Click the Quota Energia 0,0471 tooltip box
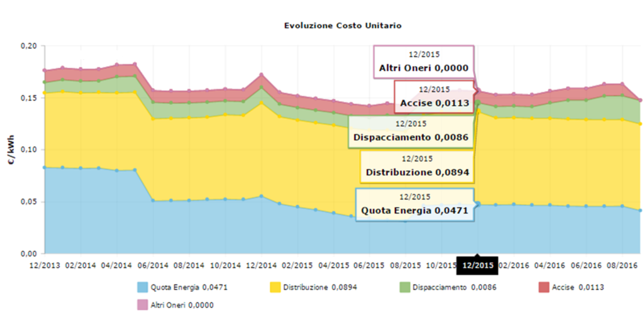The image size is (644, 322). [414, 204]
